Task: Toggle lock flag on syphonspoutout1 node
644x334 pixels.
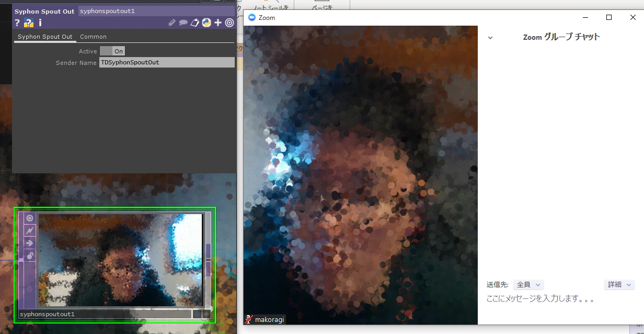Action: click(x=30, y=255)
